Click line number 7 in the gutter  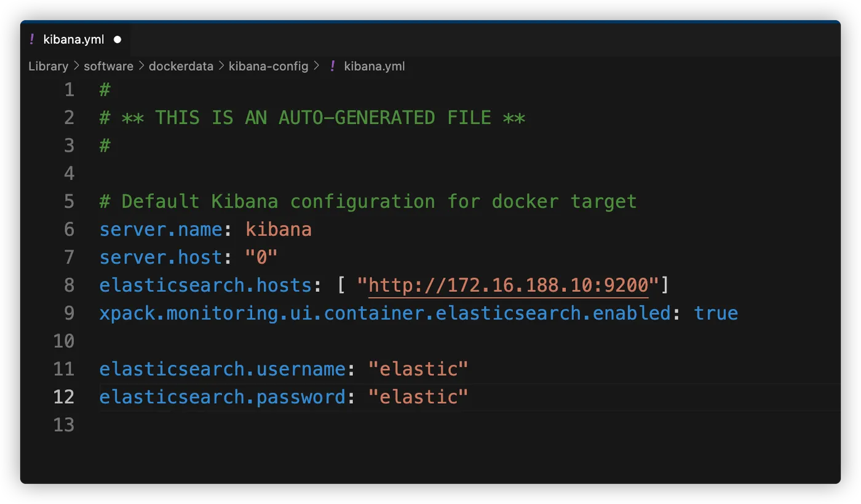[x=69, y=257]
